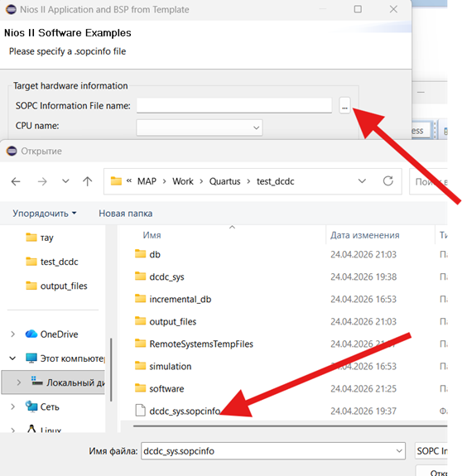Select Work in the breadcrumb path
462x476 pixels.
(183, 181)
